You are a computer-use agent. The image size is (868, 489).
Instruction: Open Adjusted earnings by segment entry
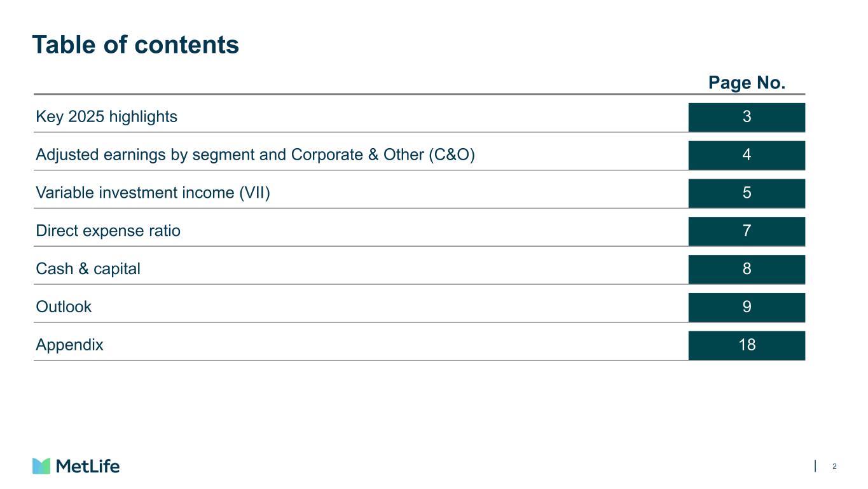[x=255, y=155]
